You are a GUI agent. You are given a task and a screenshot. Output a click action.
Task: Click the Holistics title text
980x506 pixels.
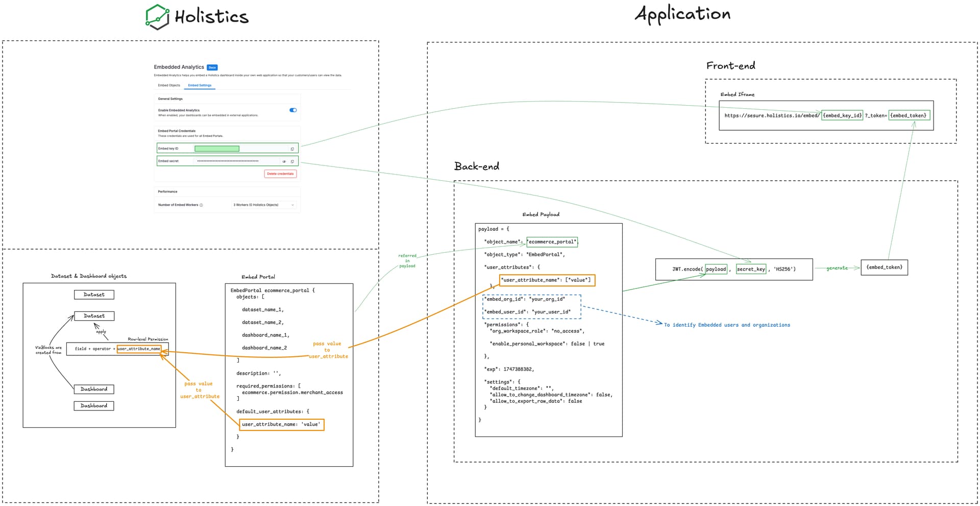pos(212,16)
